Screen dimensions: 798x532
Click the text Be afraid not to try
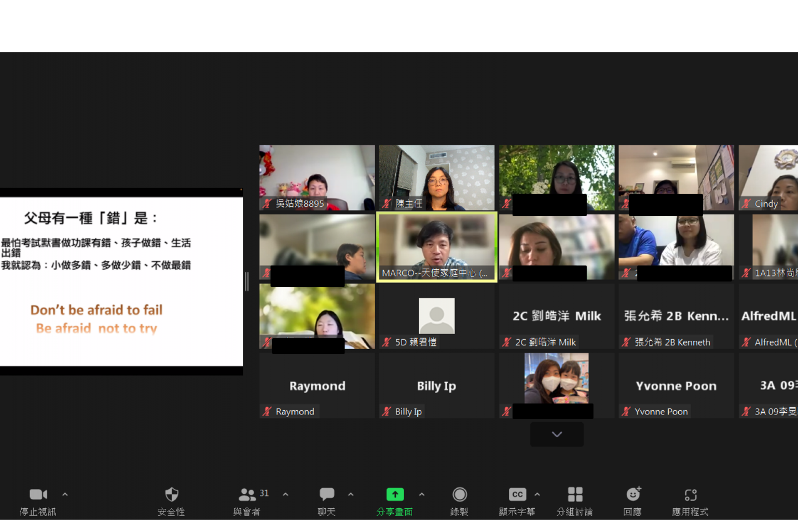tap(96, 328)
